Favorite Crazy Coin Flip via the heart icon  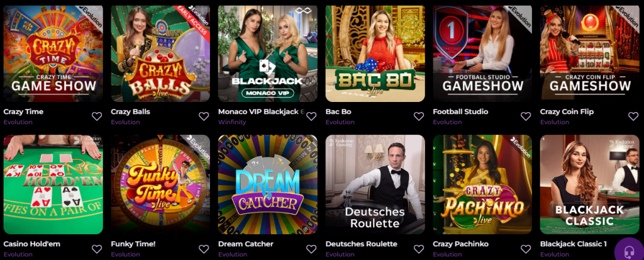pyautogui.click(x=633, y=116)
